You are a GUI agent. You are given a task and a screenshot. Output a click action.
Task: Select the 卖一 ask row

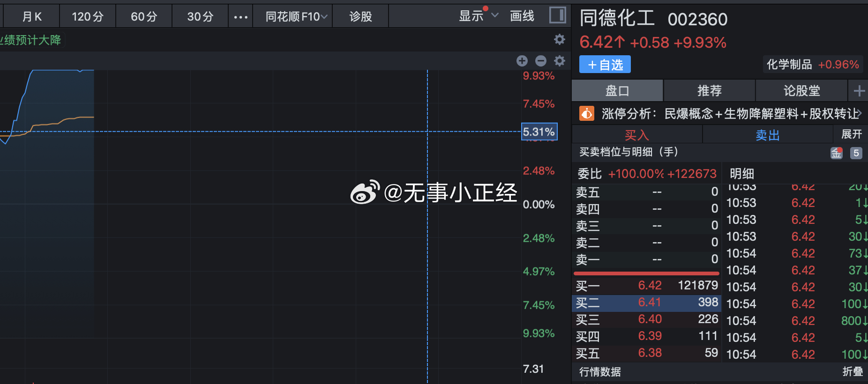pos(647,259)
